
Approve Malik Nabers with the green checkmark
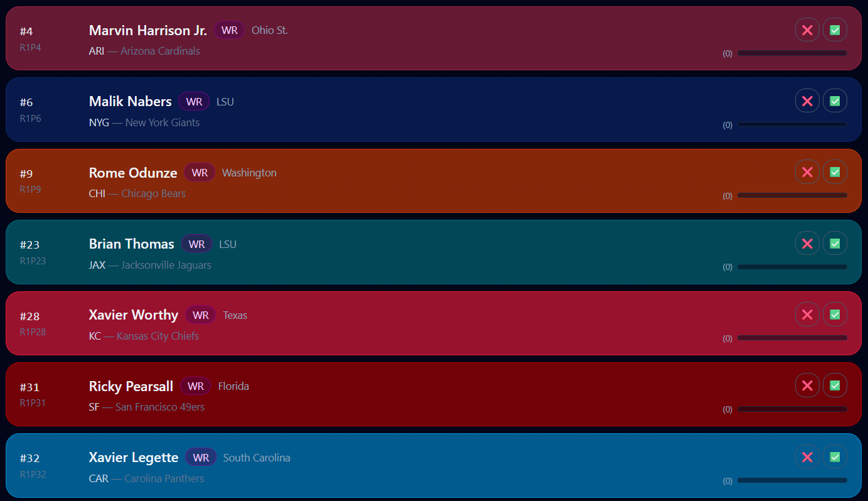835,100
